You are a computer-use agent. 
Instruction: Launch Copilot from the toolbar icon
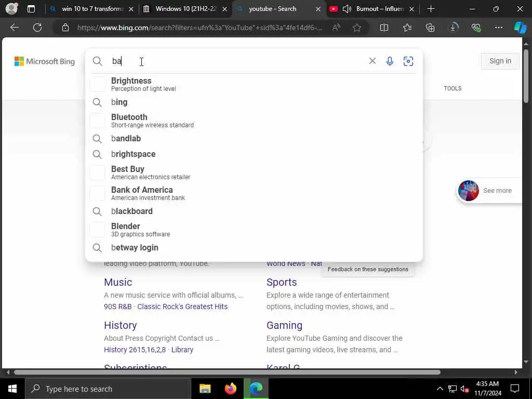pos(520,28)
